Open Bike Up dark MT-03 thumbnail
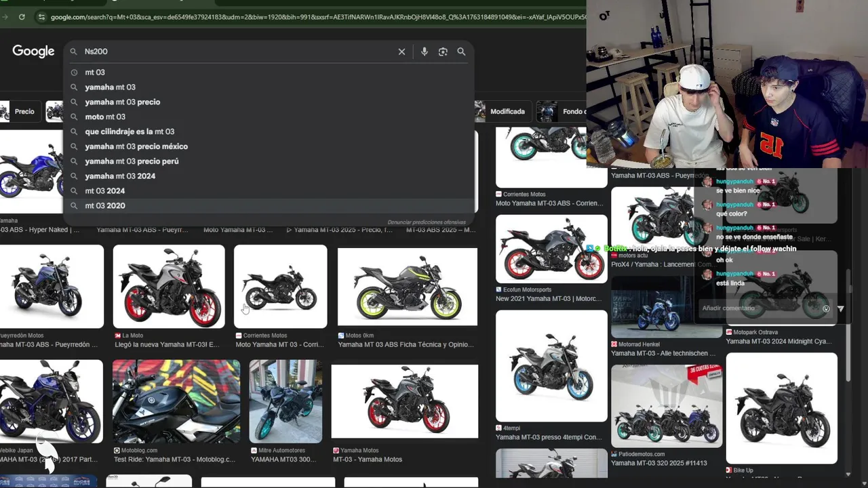Viewport: 868px width, 488px height. tap(782, 408)
